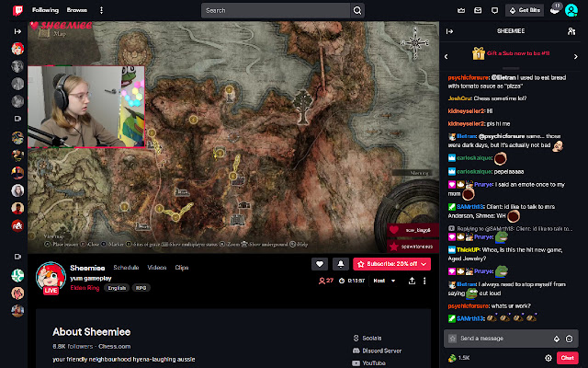Click the Twitch logo home icon

[10, 10]
